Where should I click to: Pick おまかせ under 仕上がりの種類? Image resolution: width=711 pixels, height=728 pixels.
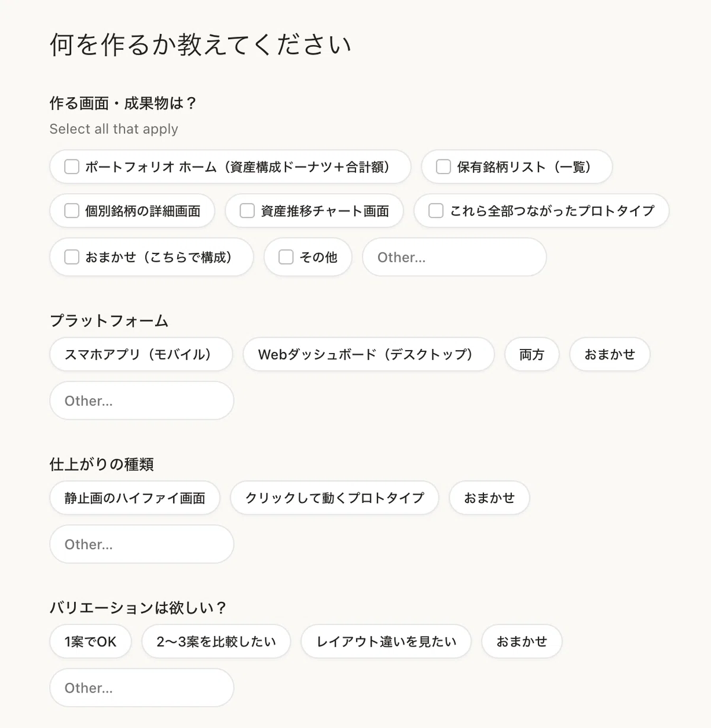tap(489, 498)
